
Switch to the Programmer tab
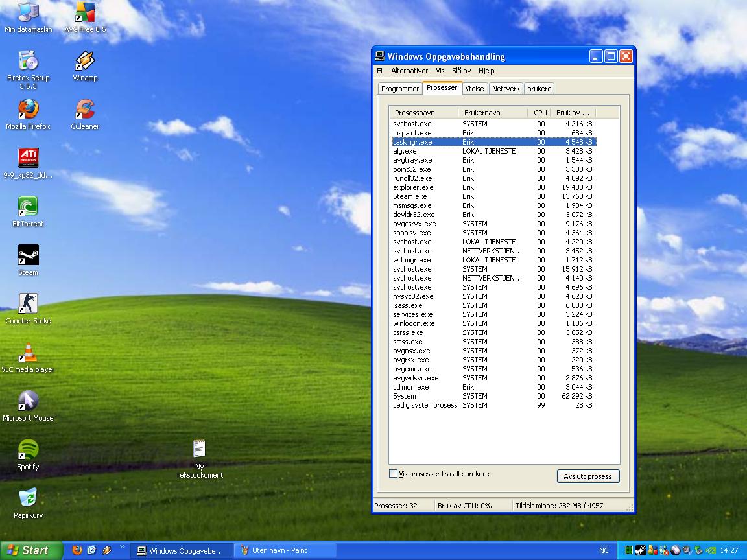click(399, 89)
